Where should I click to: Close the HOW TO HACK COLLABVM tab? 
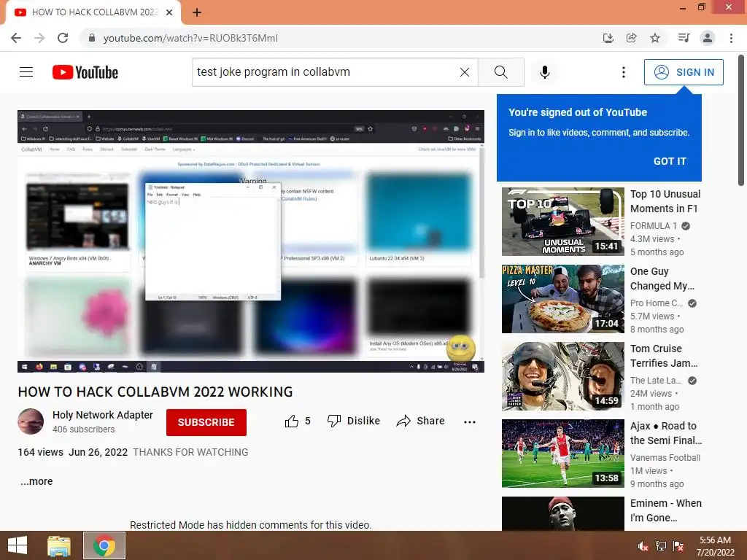click(x=169, y=13)
